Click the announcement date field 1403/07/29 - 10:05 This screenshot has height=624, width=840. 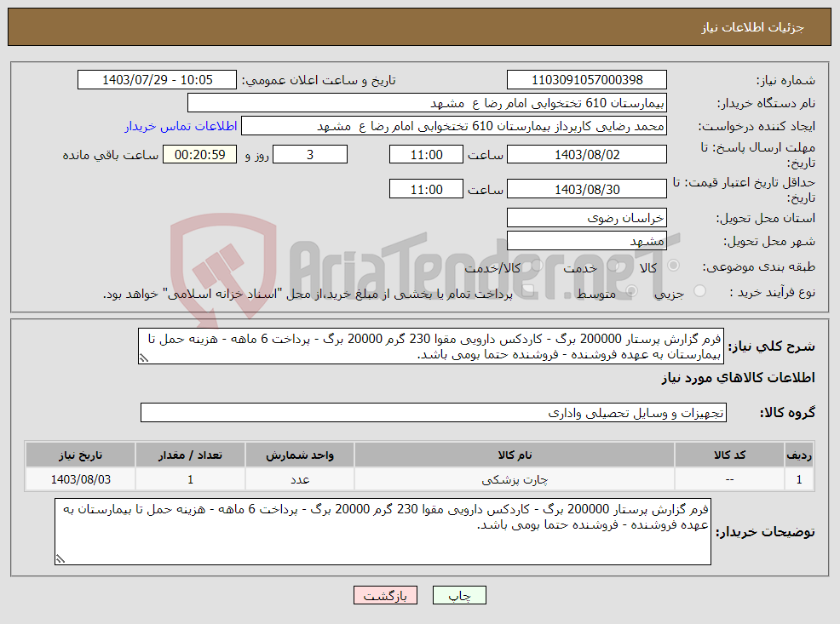coord(157,80)
